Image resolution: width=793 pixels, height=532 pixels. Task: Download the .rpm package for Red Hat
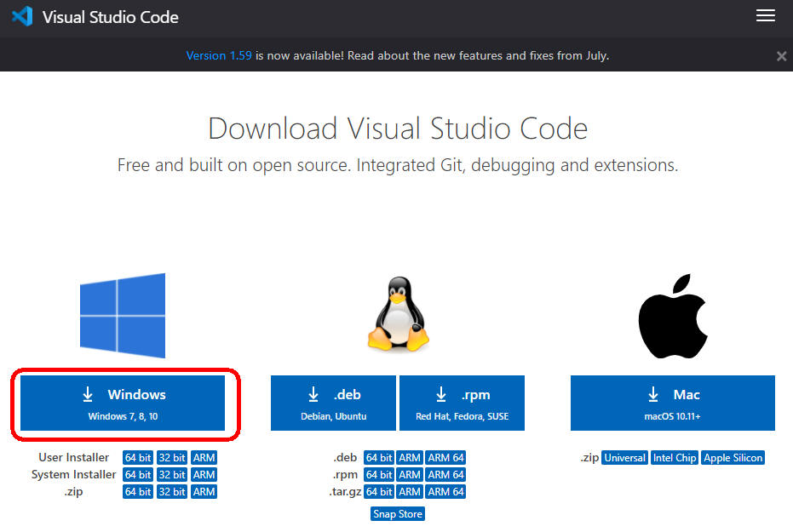pyautogui.click(x=462, y=403)
